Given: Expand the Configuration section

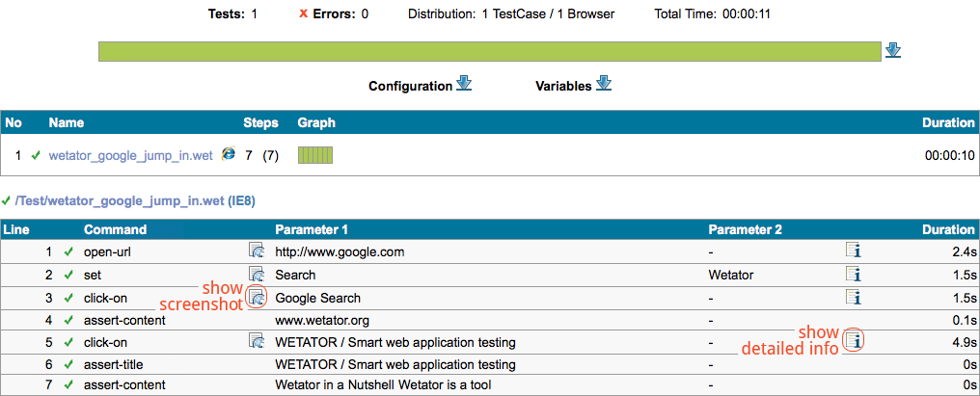Looking at the screenshot, I should 464,84.
